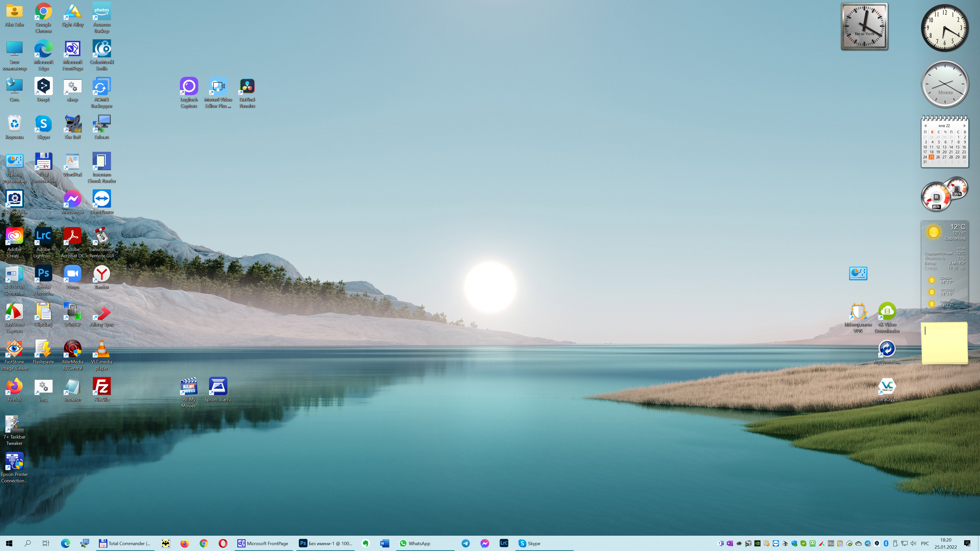Screen dimensions: 980x551
Task: Switch to Microsoft FrontPage taskbar window
Action: click(x=263, y=543)
